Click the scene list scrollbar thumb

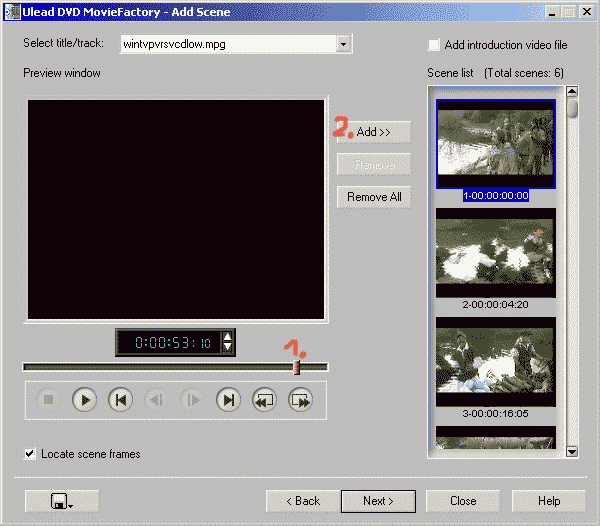[x=572, y=107]
